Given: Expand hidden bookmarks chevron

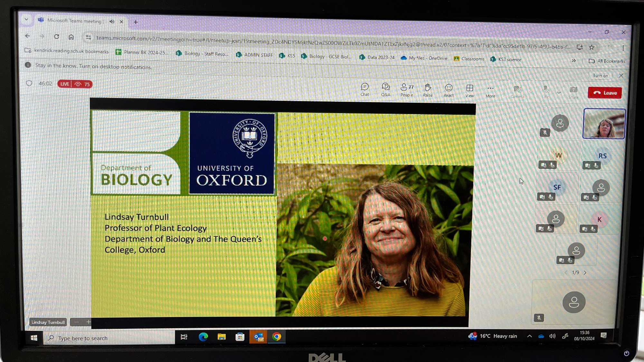Looking at the screenshot, I should click(574, 60).
